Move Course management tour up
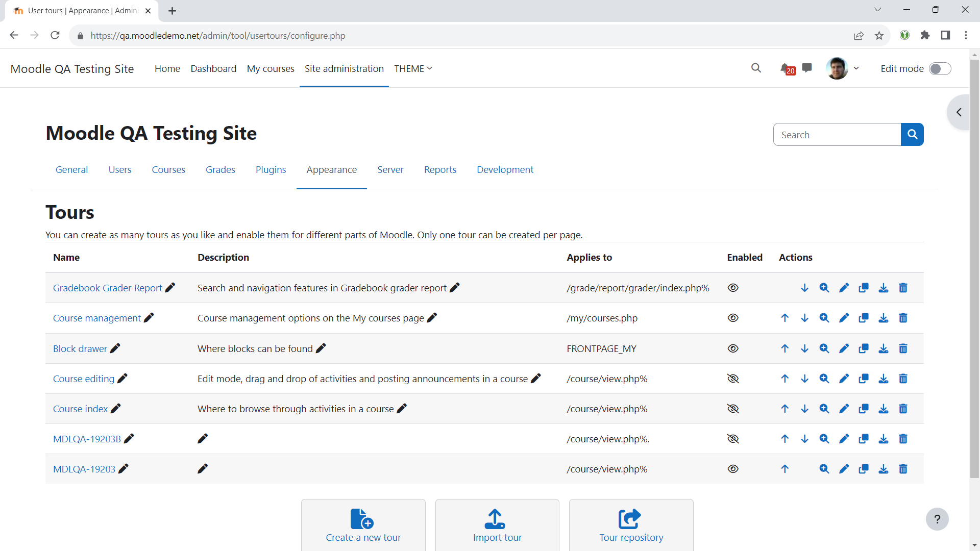980x551 pixels. point(785,318)
